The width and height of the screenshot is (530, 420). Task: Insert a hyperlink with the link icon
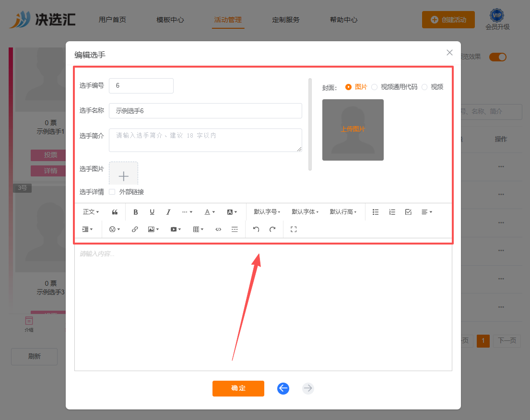(x=135, y=230)
